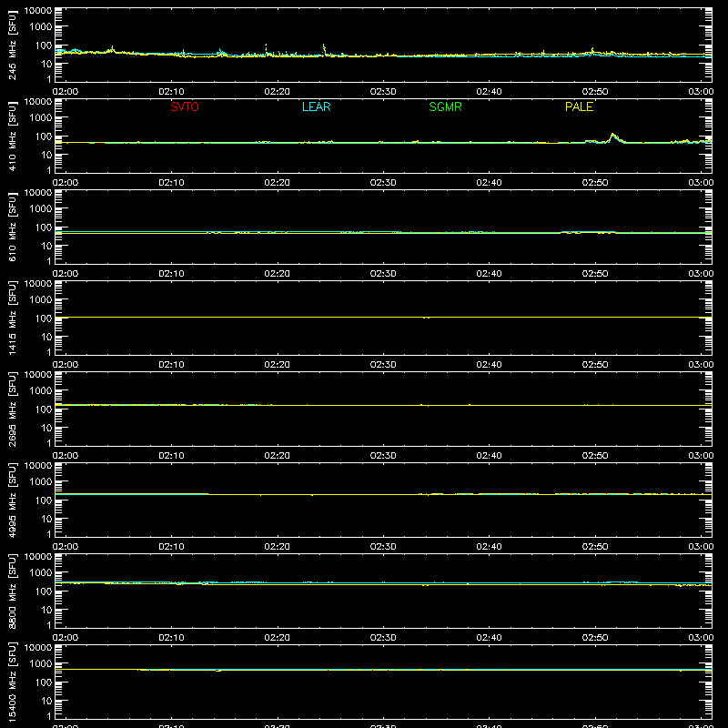Click the 02:30 time label under 245 MHz panel
The image size is (728, 728).
[x=383, y=92]
